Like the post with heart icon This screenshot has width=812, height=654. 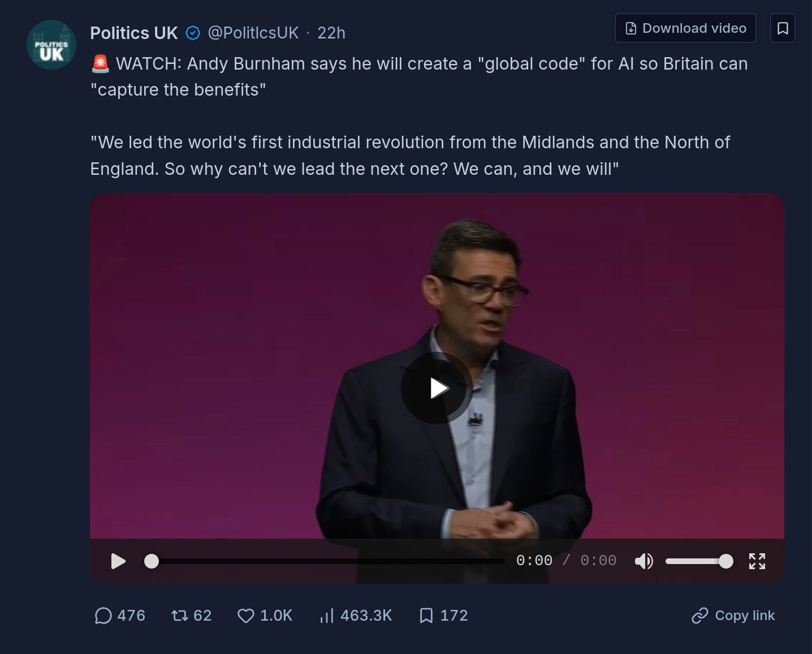pyautogui.click(x=246, y=616)
